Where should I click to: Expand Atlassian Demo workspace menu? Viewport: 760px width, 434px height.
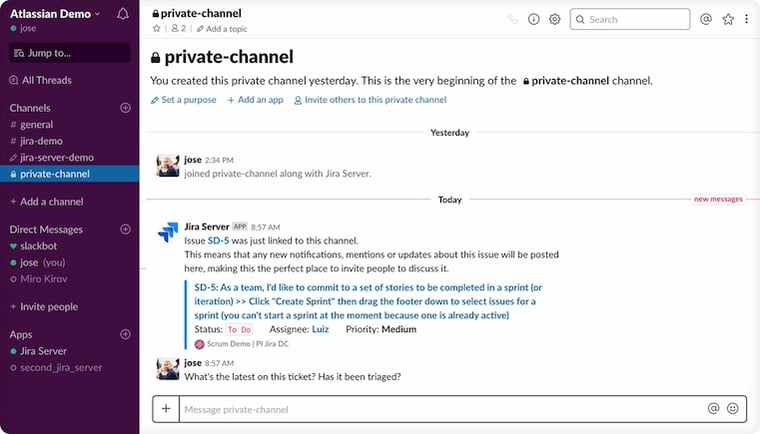(55, 14)
